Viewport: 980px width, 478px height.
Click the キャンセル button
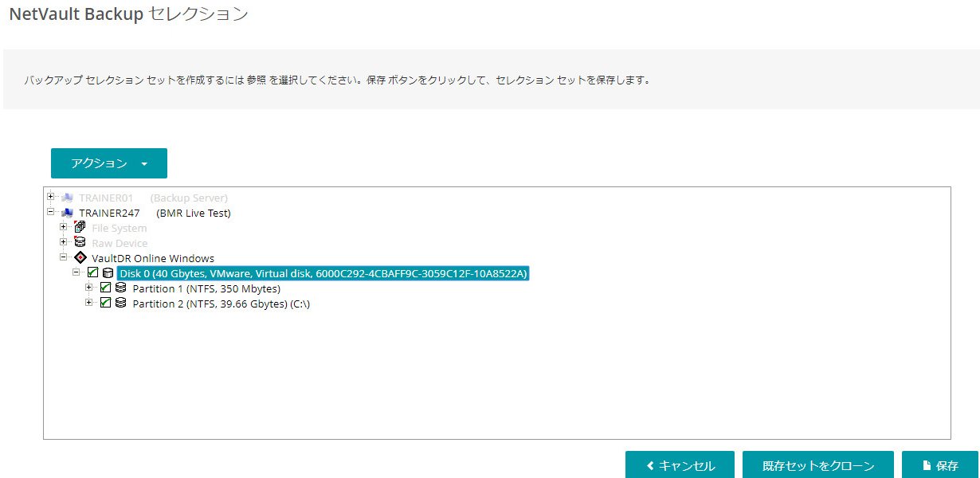[x=681, y=465]
